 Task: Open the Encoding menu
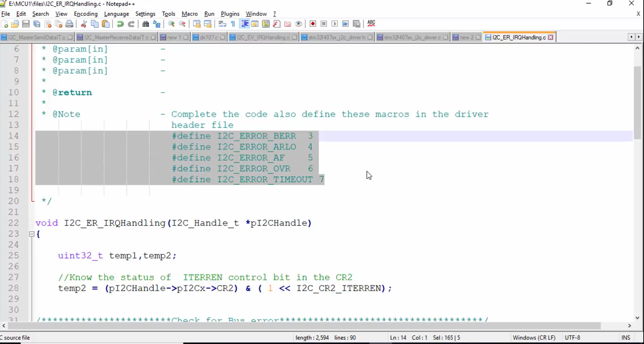(x=86, y=14)
